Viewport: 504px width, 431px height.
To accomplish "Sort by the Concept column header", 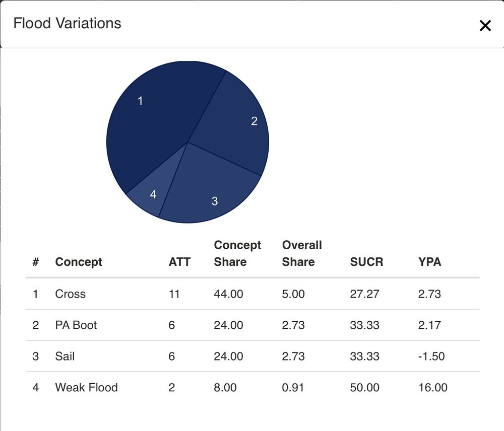I will point(79,262).
